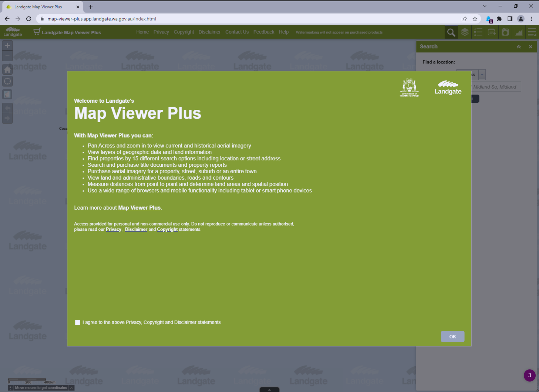This screenshot has height=392, width=539.
Task: Return to home extent via house icon
Action: pyautogui.click(x=7, y=69)
